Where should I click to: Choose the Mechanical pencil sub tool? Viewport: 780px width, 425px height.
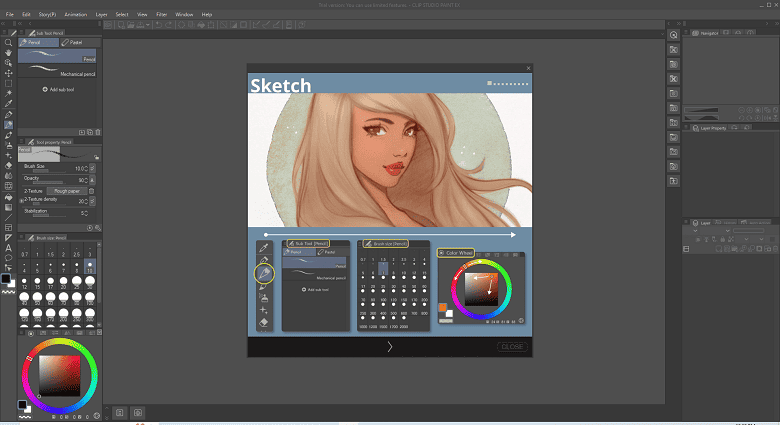click(x=57, y=71)
